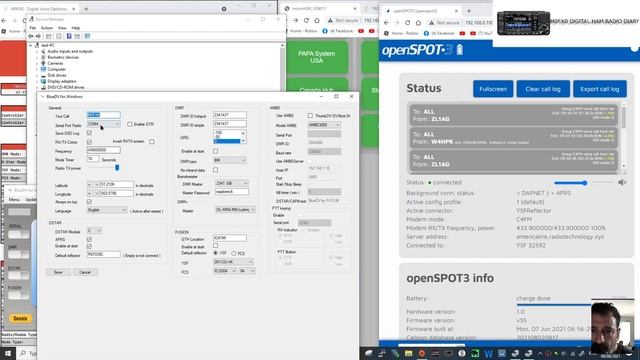Open the DMR type dropdown

(230, 160)
